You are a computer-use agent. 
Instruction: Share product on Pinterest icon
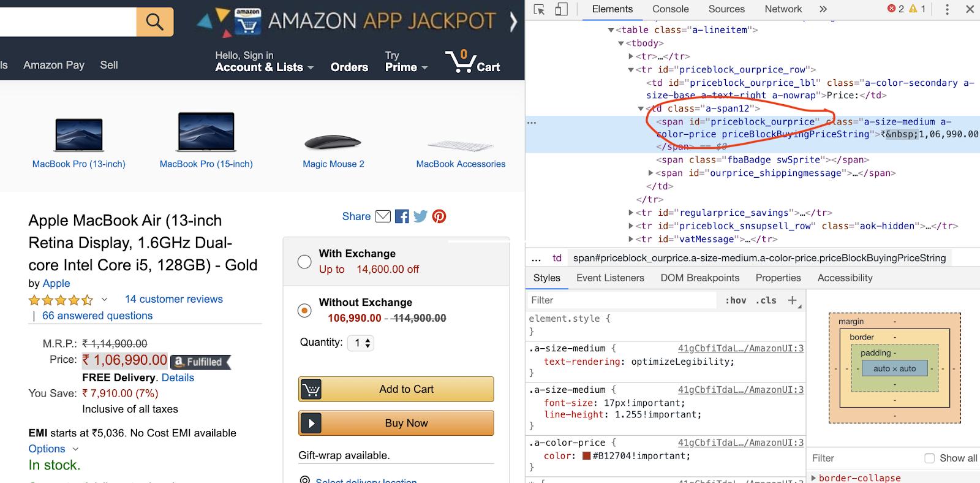[x=439, y=216]
